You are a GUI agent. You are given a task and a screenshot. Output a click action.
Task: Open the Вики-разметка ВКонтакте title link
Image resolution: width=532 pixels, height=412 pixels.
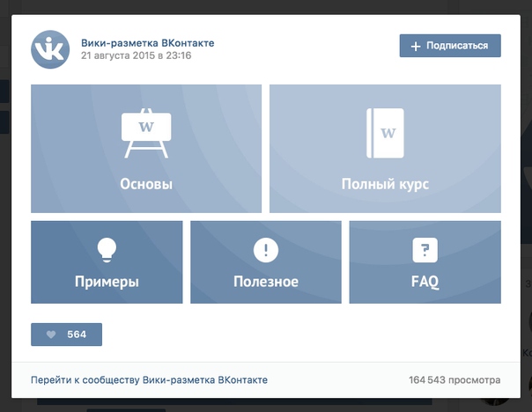tap(148, 43)
